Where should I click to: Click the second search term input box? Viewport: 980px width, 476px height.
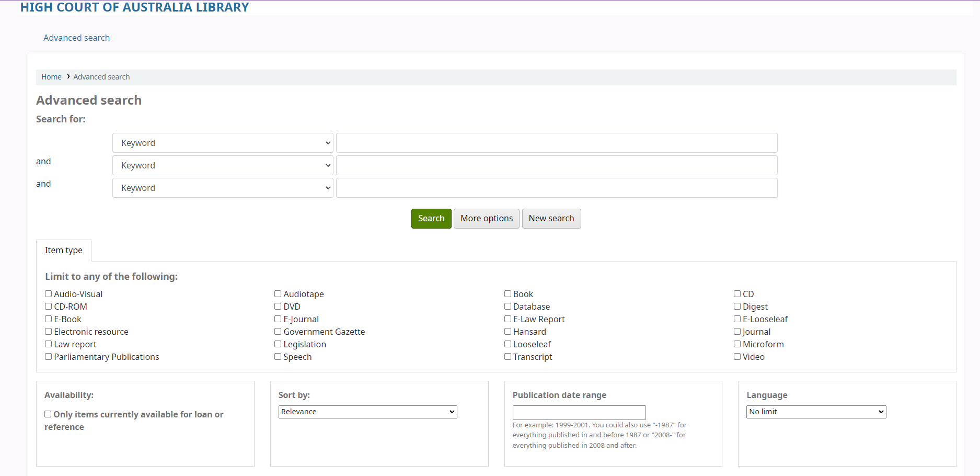[557, 165]
